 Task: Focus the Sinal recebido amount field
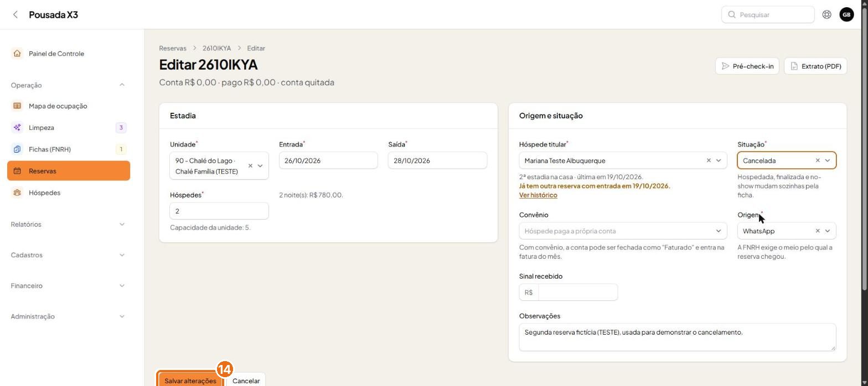577,293
